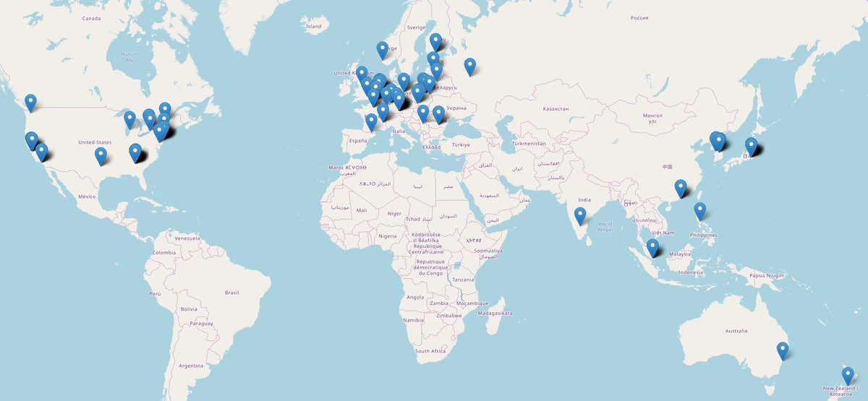Image resolution: width=868 pixels, height=401 pixels.
Task: Click the Казахстан label
Action: pos(556,108)
